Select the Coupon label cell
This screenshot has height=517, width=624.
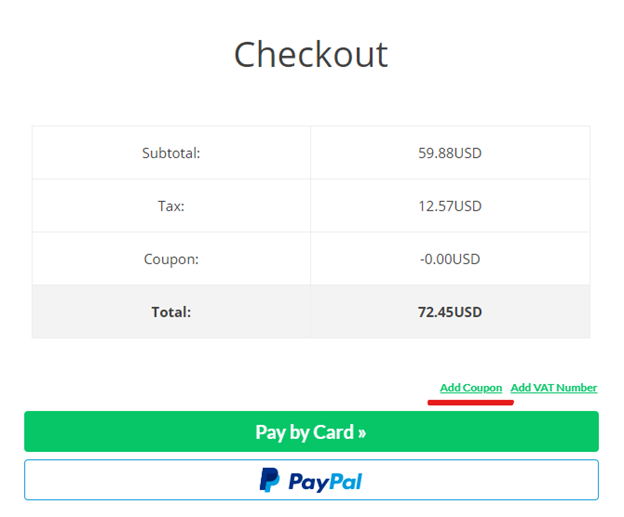point(171,259)
